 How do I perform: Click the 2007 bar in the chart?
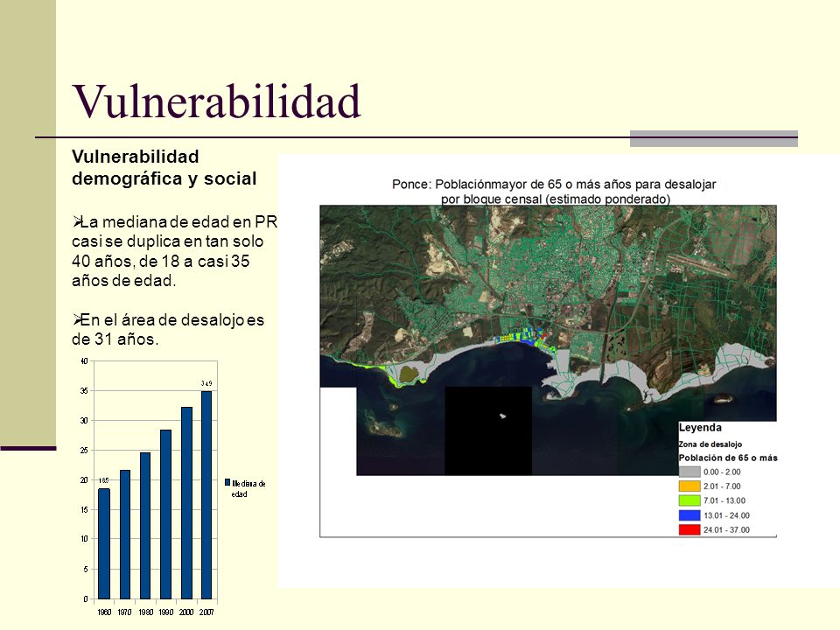(x=206, y=495)
